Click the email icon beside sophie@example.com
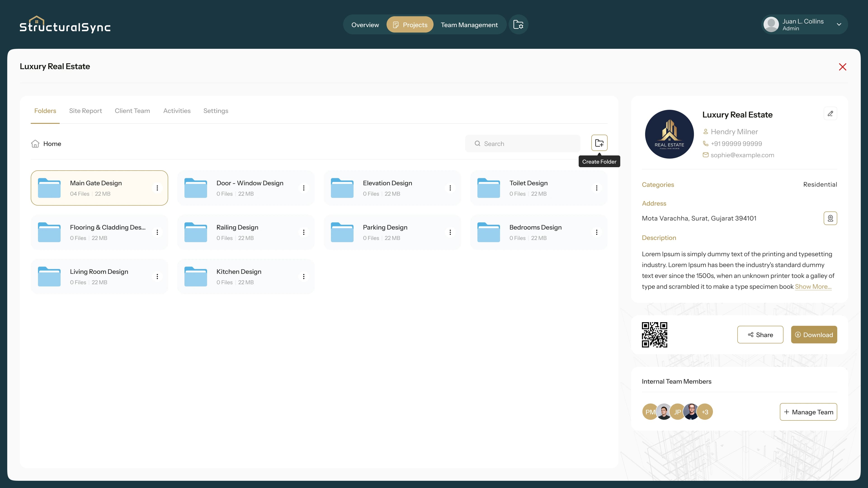 (x=705, y=155)
